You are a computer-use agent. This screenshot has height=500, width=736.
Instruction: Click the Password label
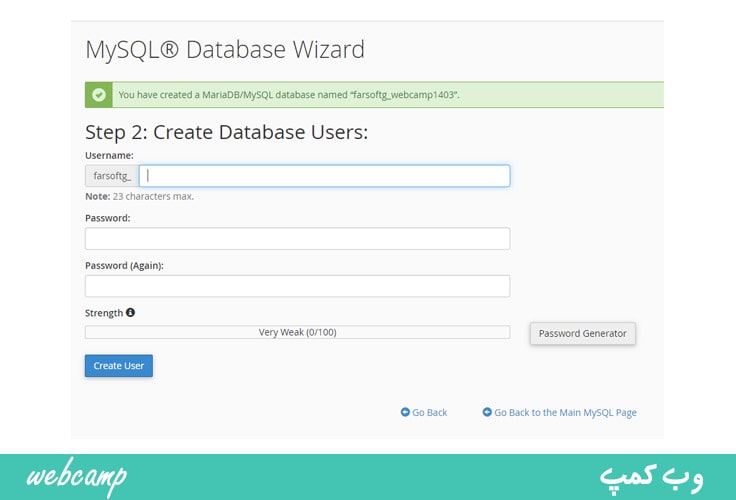(x=107, y=218)
